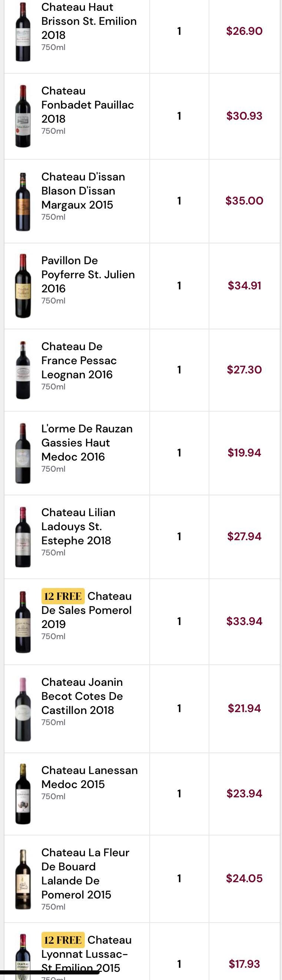Viewport: 282px width, 980px height.
Task: Open Pavillon De Poyferre St. Julien 2016 link
Action: pyautogui.click(x=88, y=274)
